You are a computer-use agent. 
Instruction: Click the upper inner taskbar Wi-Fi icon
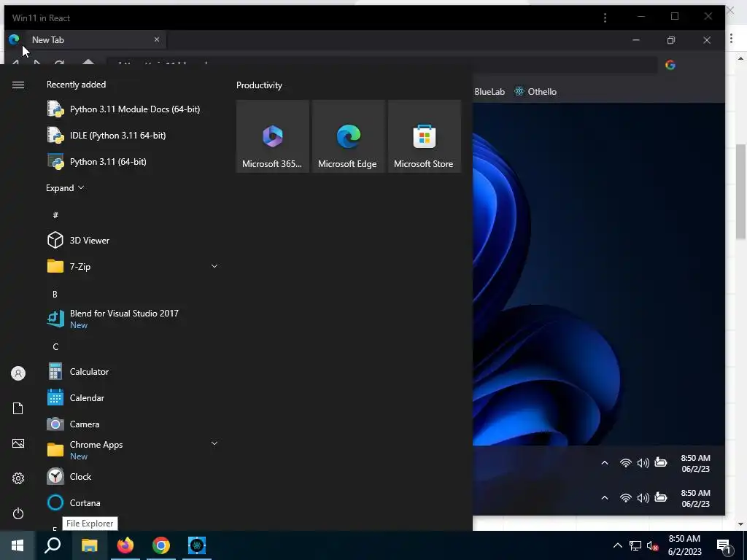coord(625,462)
